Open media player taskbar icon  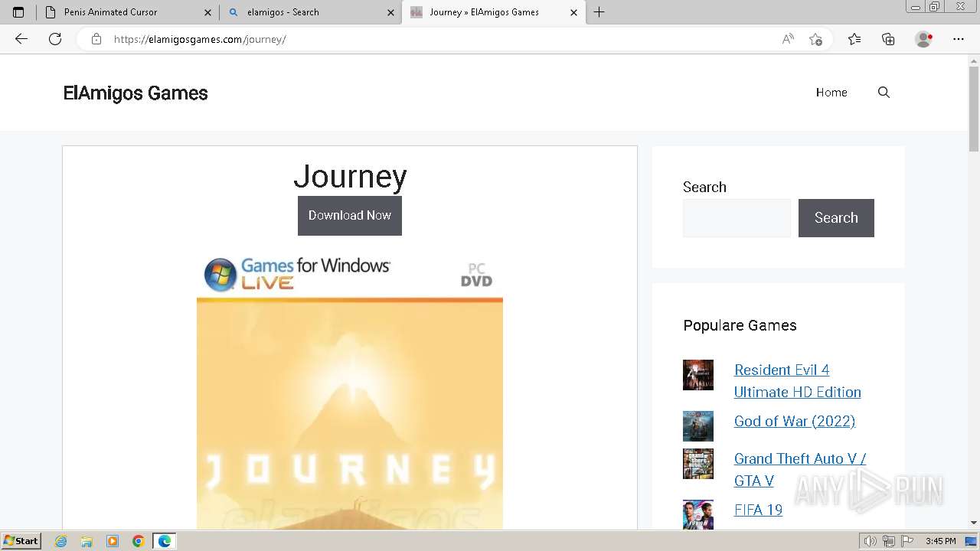tap(113, 541)
